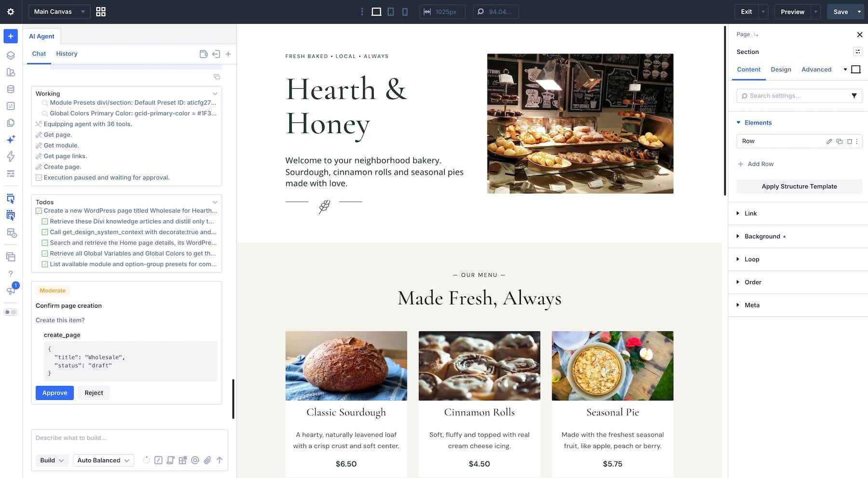Screen dimensions: 868x478
Task: Open the announcements megaphone with badge
Action: 12,289
